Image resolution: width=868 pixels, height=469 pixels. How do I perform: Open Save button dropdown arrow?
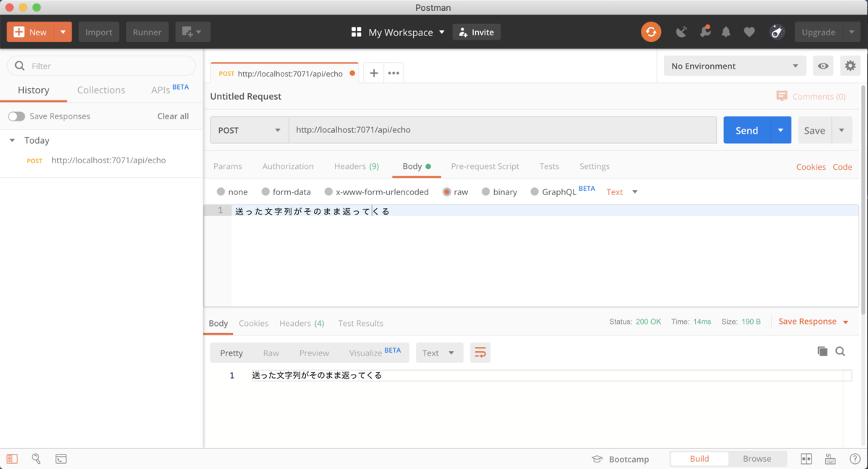[842, 130]
